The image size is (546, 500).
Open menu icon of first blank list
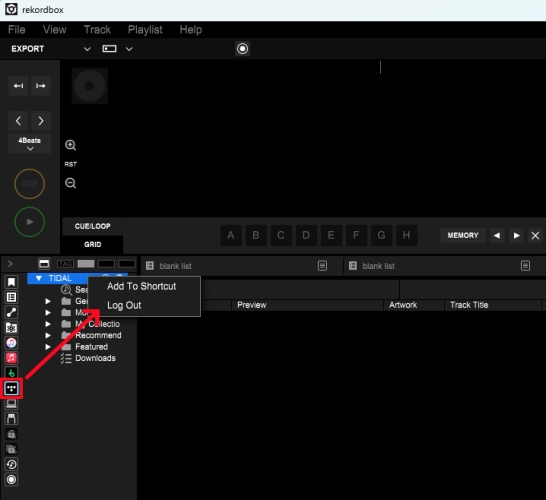pos(322,266)
